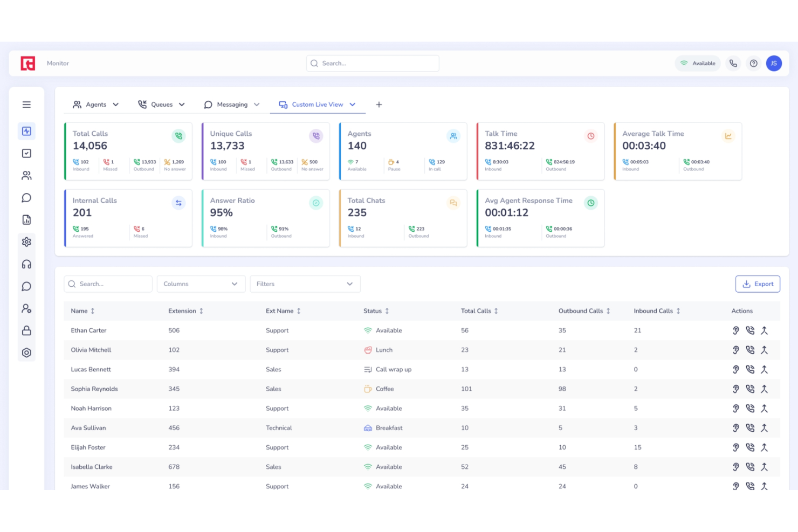Open the settings gear in sidebar
The image size is (798, 532).
click(x=26, y=242)
